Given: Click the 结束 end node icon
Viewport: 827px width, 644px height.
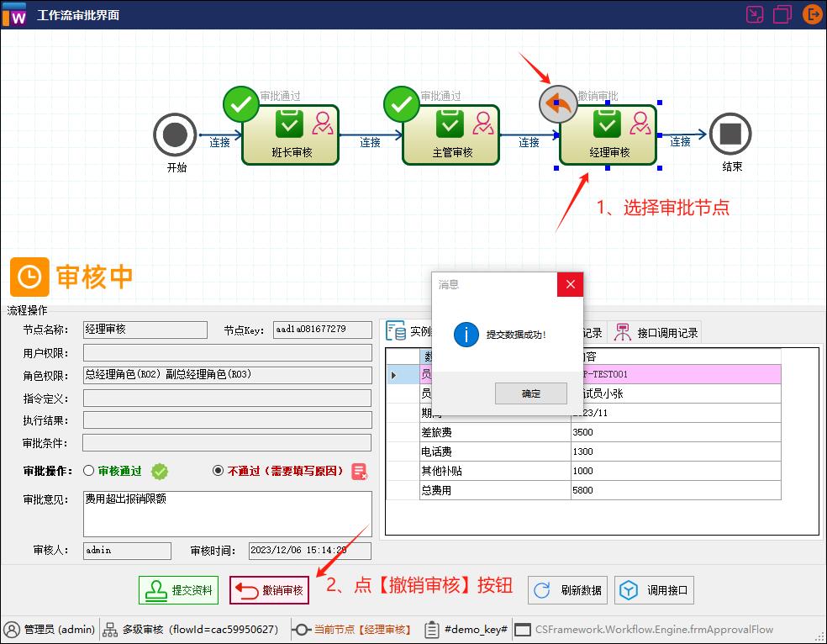Looking at the screenshot, I should coord(730,135).
